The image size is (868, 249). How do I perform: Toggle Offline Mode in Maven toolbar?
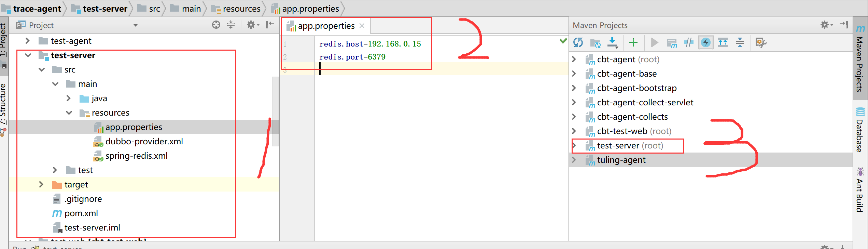click(689, 43)
